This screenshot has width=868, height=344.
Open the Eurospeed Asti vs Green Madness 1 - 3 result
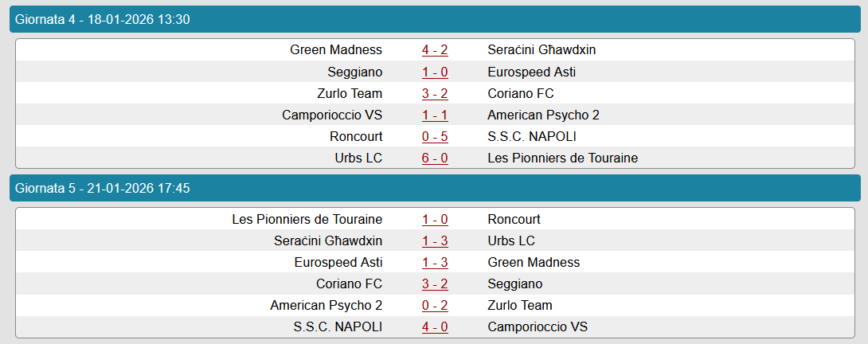pyautogui.click(x=435, y=262)
